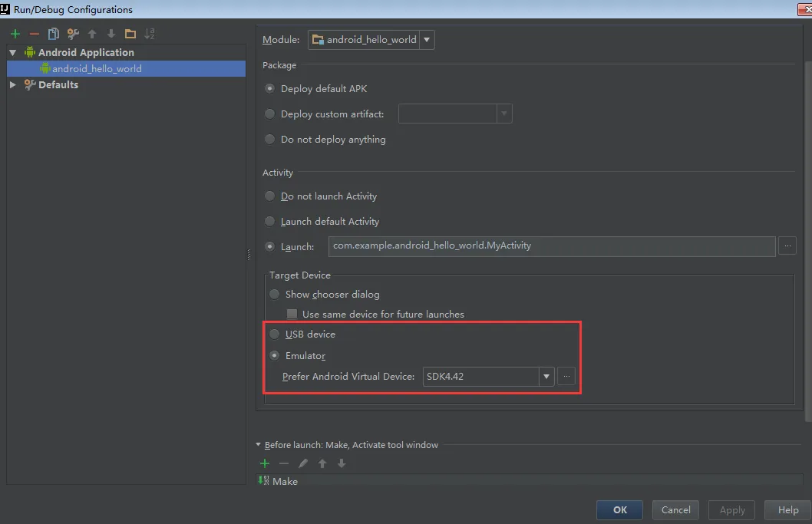This screenshot has width=812, height=524.
Task: Open Prefer Android Virtual Device dropdown
Action: [x=546, y=377]
